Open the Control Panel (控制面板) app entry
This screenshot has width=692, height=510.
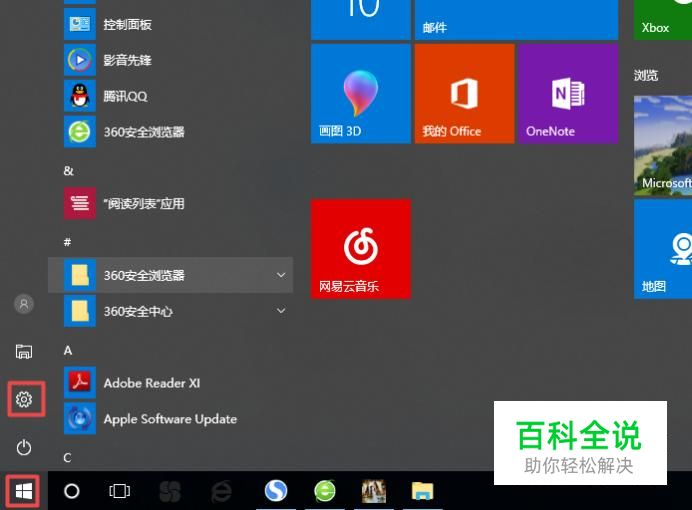point(170,24)
